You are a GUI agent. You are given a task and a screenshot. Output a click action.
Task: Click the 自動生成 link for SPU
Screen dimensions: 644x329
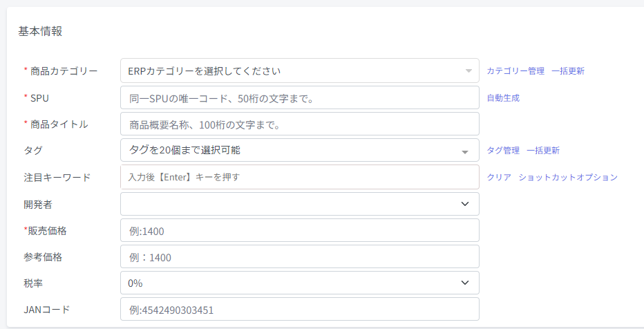click(x=503, y=97)
